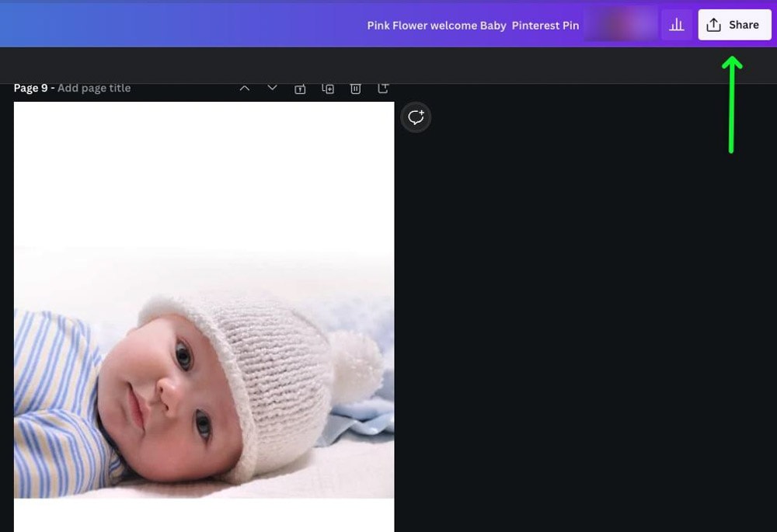Select the baby photo on the canvas
The width and height of the screenshot is (777, 532).
tap(204, 371)
